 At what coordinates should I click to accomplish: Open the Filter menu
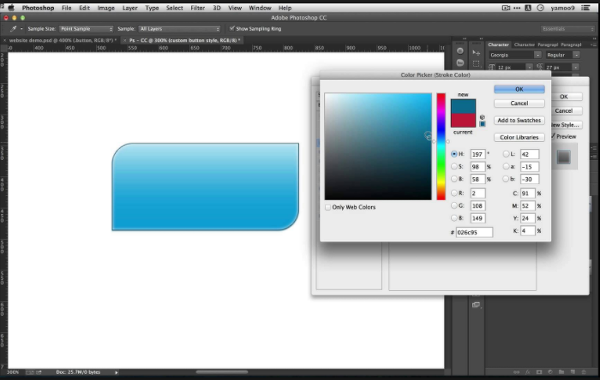(x=197, y=8)
